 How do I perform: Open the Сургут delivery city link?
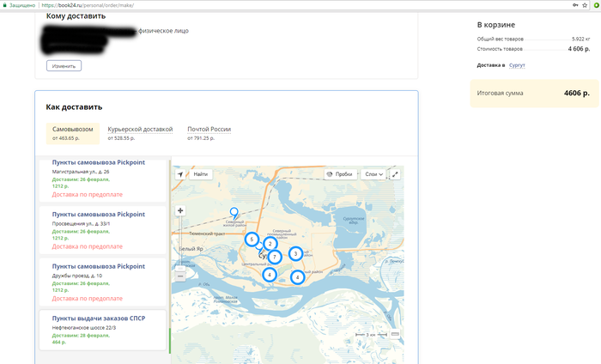(516, 65)
